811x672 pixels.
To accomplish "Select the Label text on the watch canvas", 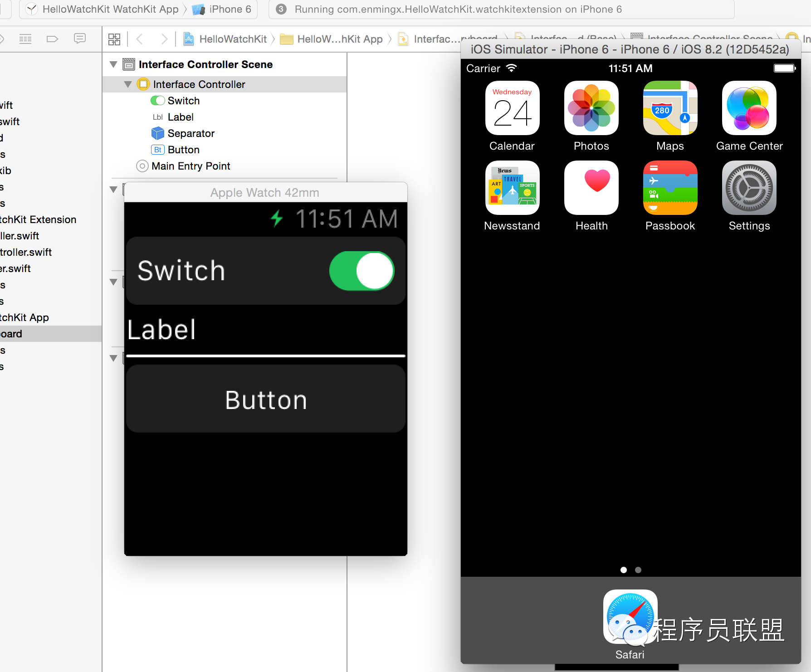I will click(162, 330).
